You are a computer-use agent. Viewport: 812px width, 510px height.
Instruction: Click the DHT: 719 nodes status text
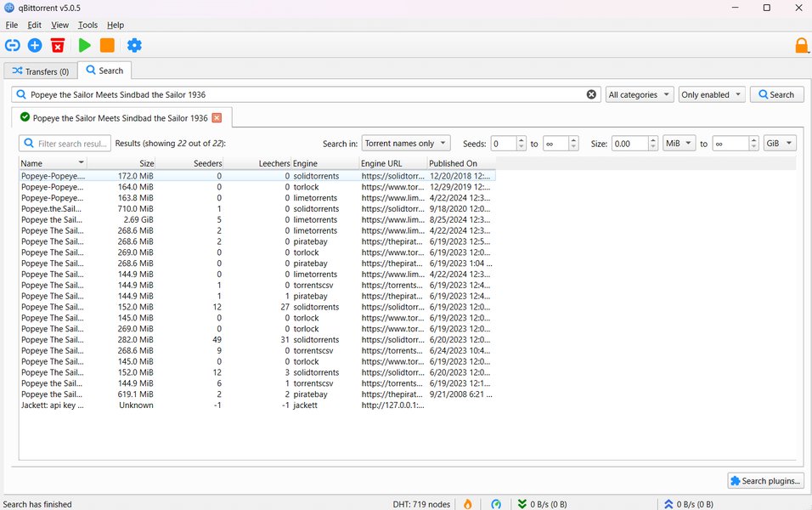421,504
